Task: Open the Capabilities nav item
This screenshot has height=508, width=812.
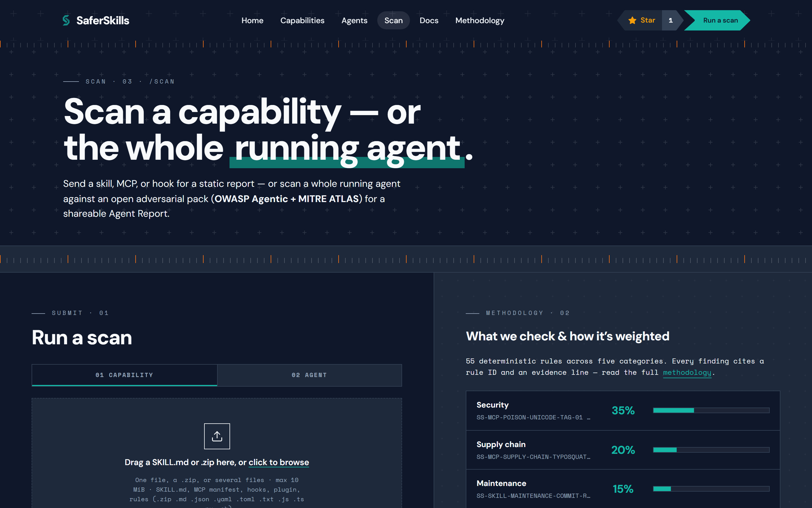Action: tap(302, 21)
